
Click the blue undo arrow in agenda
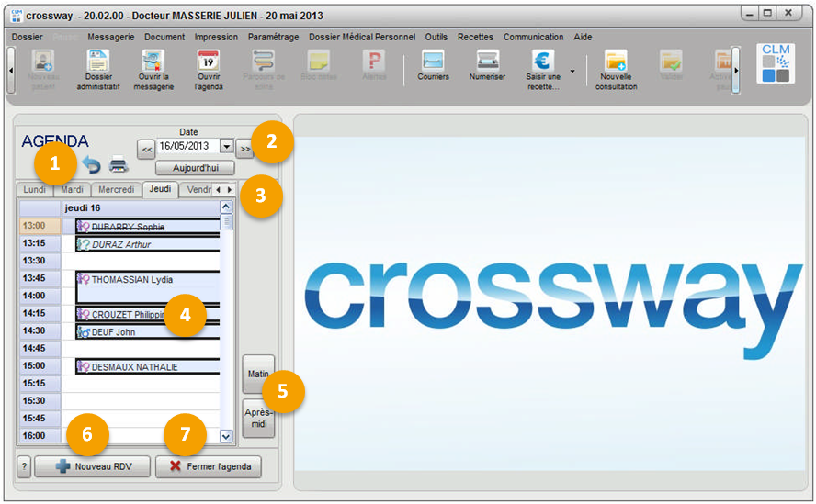coord(92,165)
